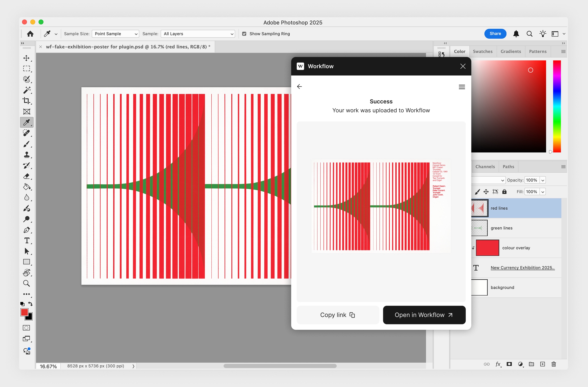Viewport: 588px width, 387px height.
Task: Close the Workflow plugin panel
Action: (x=463, y=66)
